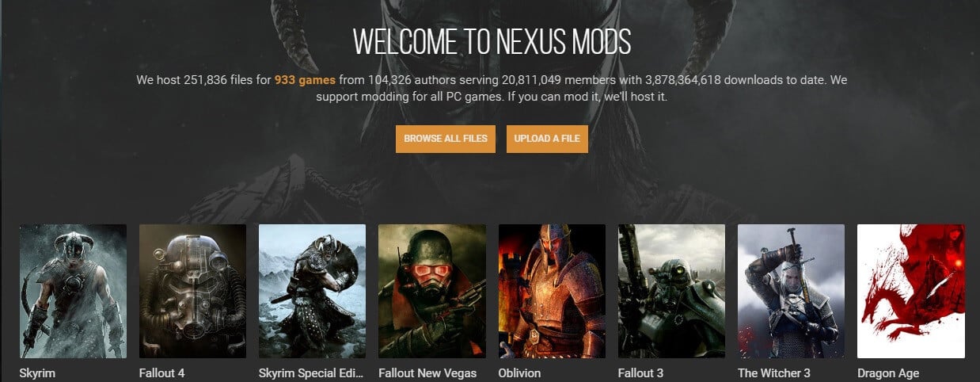Select the Oblivion armored knight cover
980x382 pixels.
(x=552, y=291)
